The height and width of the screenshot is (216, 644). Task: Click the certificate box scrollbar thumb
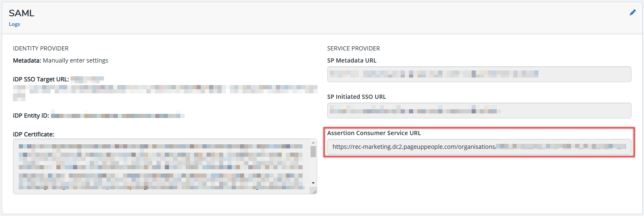(x=313, y=152)
